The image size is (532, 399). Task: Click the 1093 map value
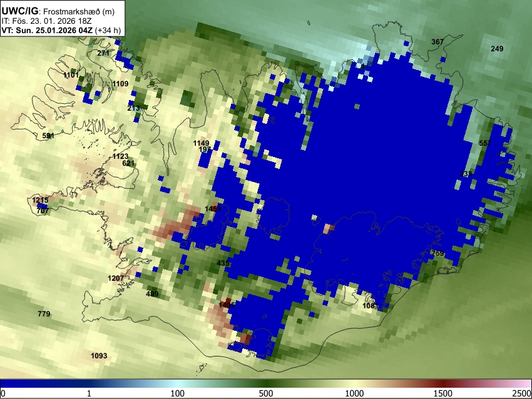click(x=99, y=356)
